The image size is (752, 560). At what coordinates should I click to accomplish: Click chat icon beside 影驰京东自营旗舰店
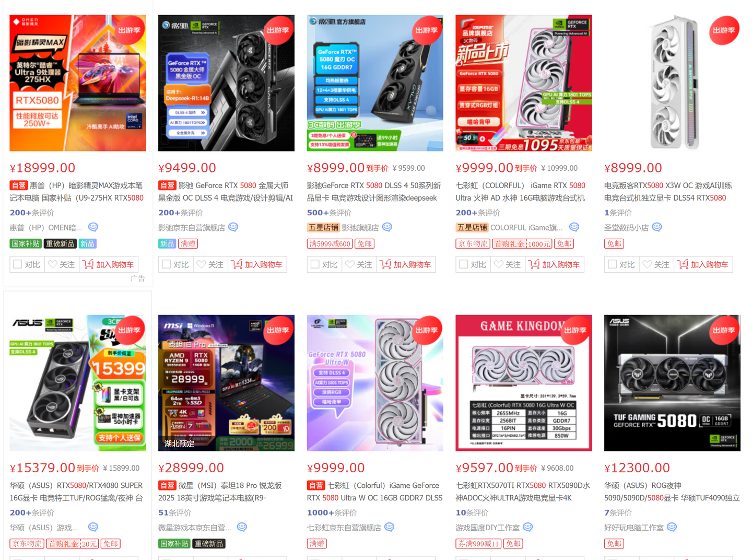pos(233,227)
